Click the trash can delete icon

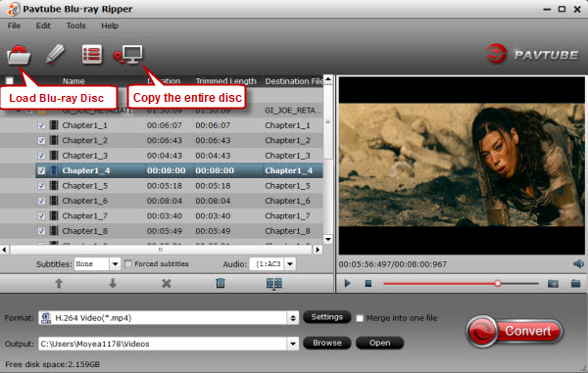pos(220,283)
